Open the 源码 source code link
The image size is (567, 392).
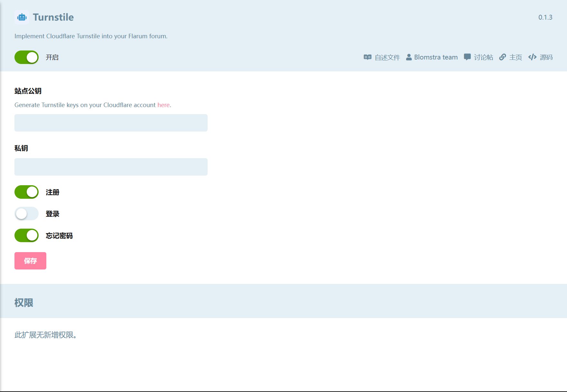pos(541,57)
